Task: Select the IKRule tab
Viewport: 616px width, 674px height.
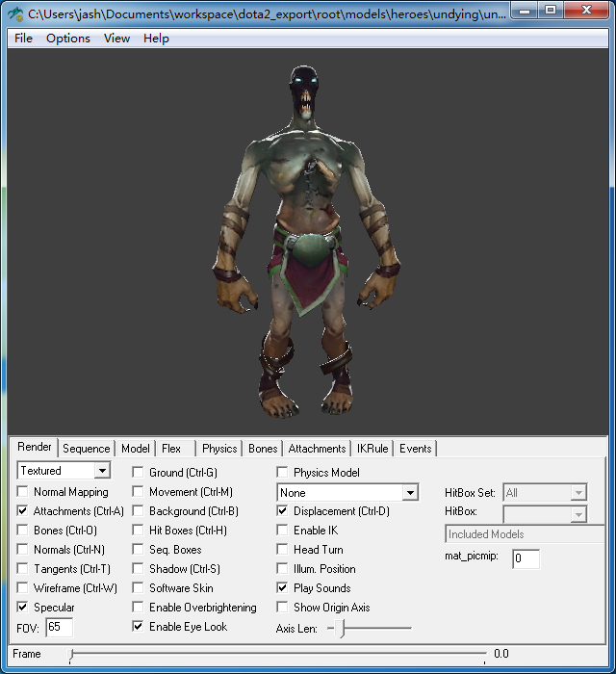Action: (372, 449)
